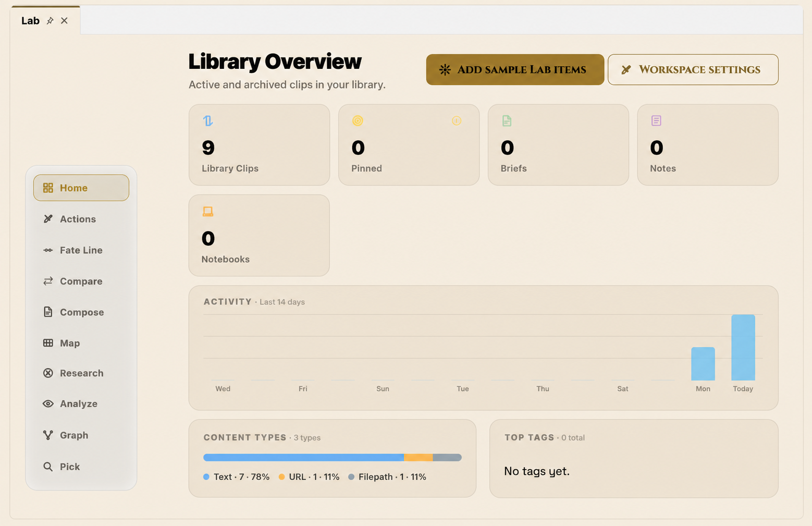Click the Research circle-x icon
The height and width of the screenshot is (526, 812).
click(48, 373)
